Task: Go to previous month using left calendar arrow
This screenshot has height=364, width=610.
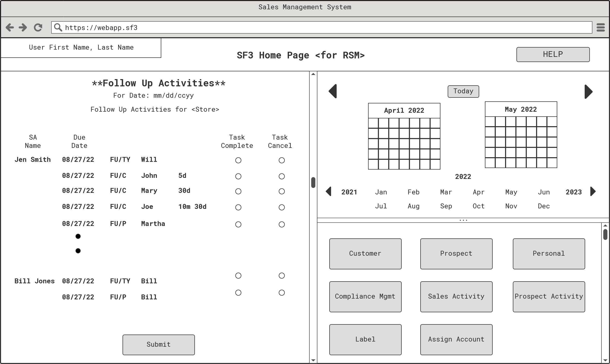Action: [x=333, y=91]
